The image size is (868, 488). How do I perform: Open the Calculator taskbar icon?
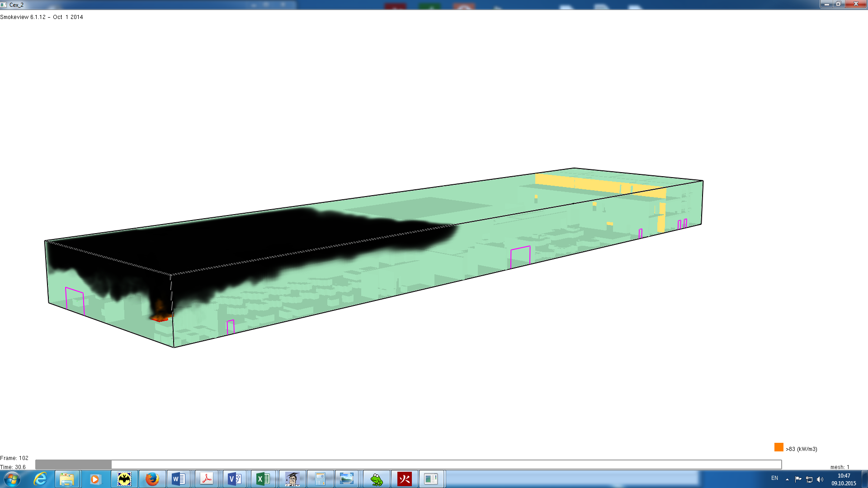point(320,479)
